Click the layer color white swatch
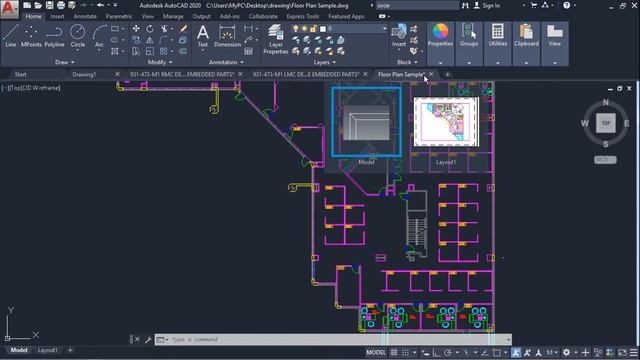This screenshot has width=640, height=360. [x=323, y=29]
